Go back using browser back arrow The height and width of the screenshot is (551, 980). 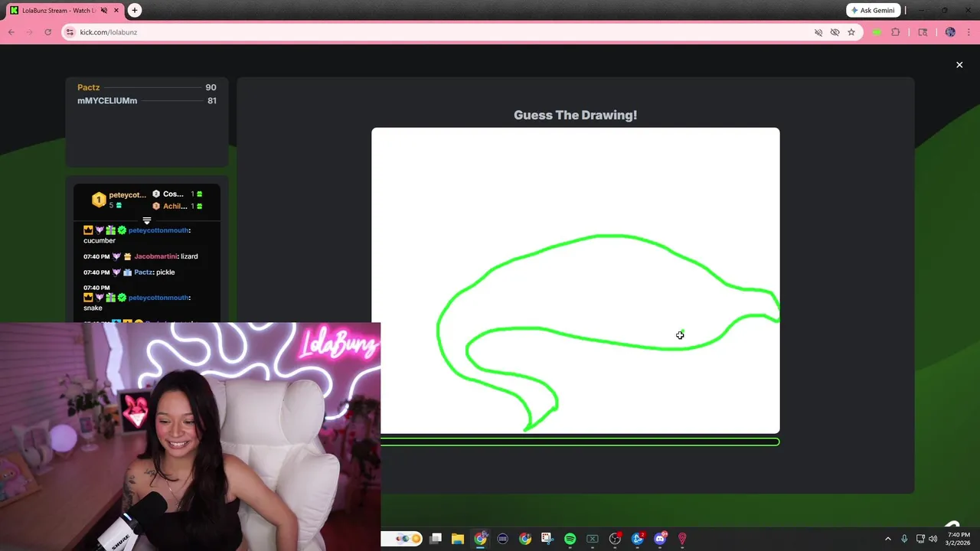[x=11, y=32]
